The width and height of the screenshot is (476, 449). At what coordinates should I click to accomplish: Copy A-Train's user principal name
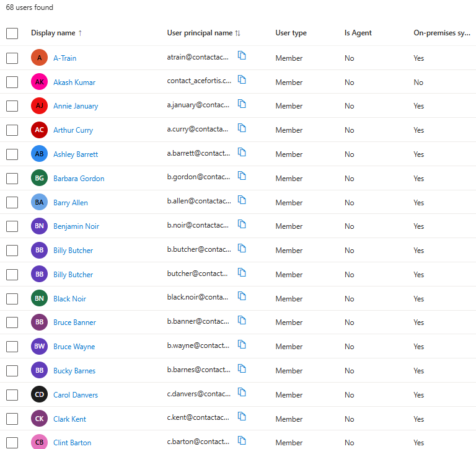(242, 56)
